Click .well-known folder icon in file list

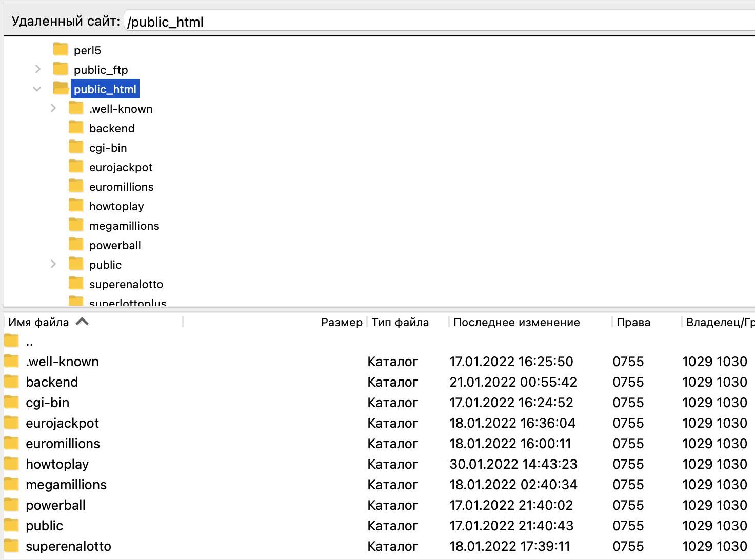11,361
